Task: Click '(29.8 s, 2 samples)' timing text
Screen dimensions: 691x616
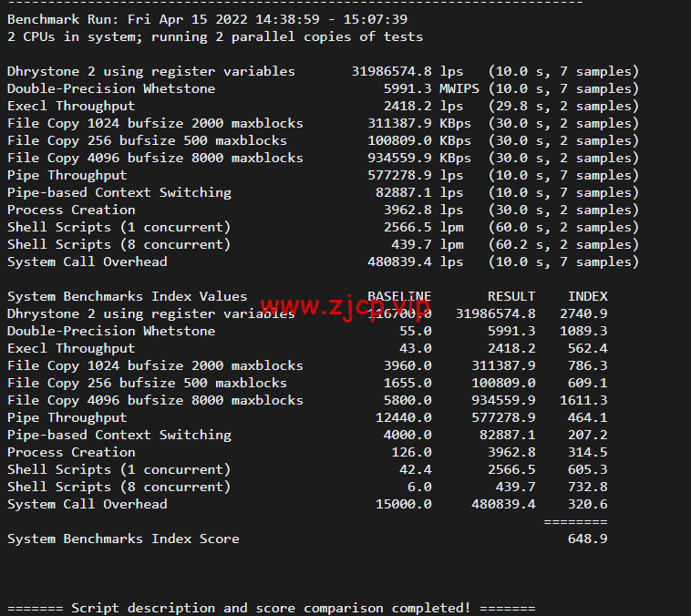Action: coord(563,106)
